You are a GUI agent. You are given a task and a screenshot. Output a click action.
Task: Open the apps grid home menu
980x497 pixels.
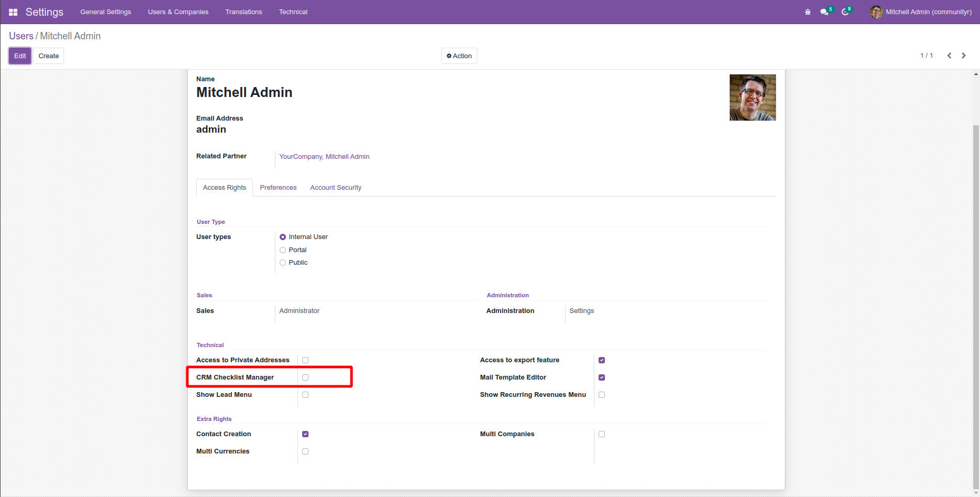click(x=13, y=12)
